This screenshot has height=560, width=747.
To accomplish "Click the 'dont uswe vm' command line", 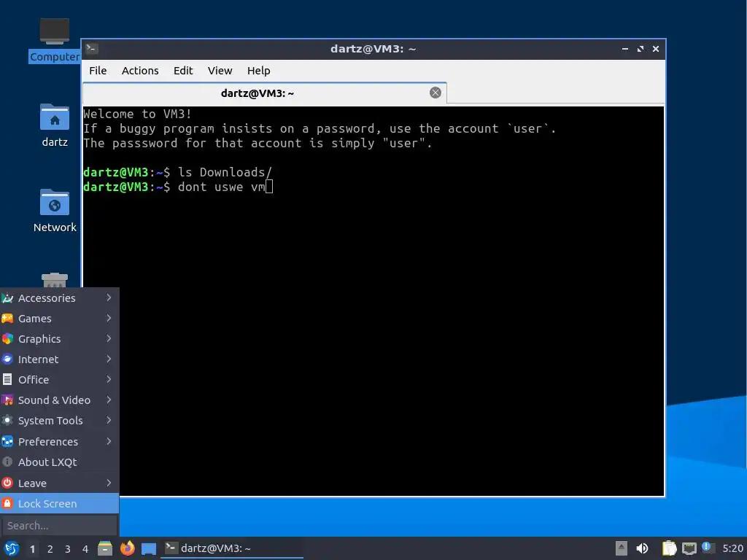I will coord(178,187).
